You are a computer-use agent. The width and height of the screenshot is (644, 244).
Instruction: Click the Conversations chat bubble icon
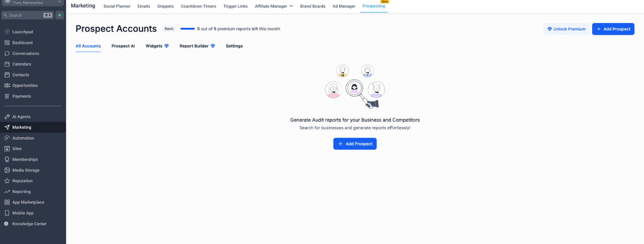point(7,53)
